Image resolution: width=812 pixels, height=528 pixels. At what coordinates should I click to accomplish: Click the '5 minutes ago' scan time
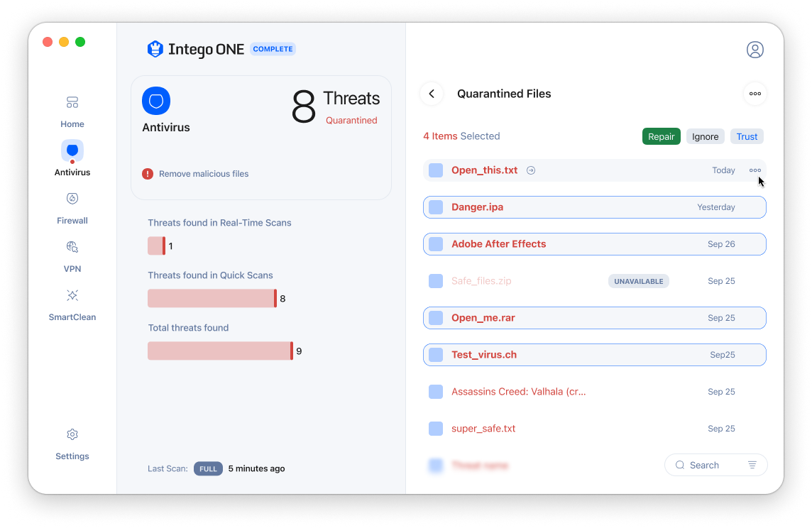(256, 468)
